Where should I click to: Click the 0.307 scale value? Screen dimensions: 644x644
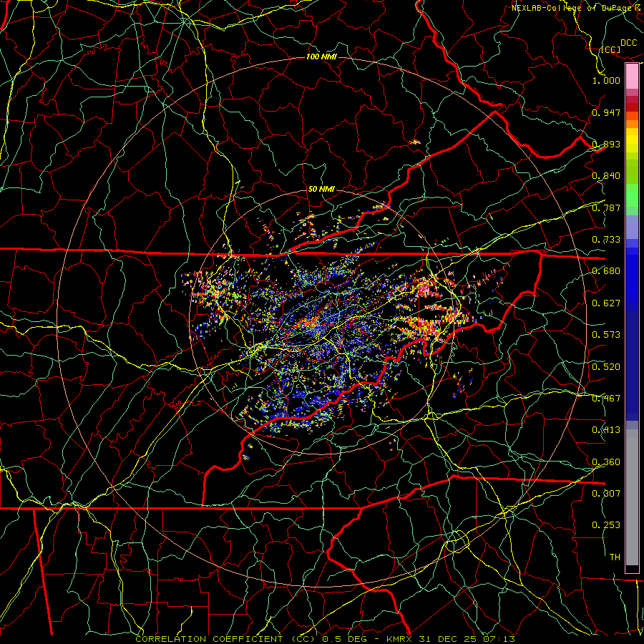606,494
